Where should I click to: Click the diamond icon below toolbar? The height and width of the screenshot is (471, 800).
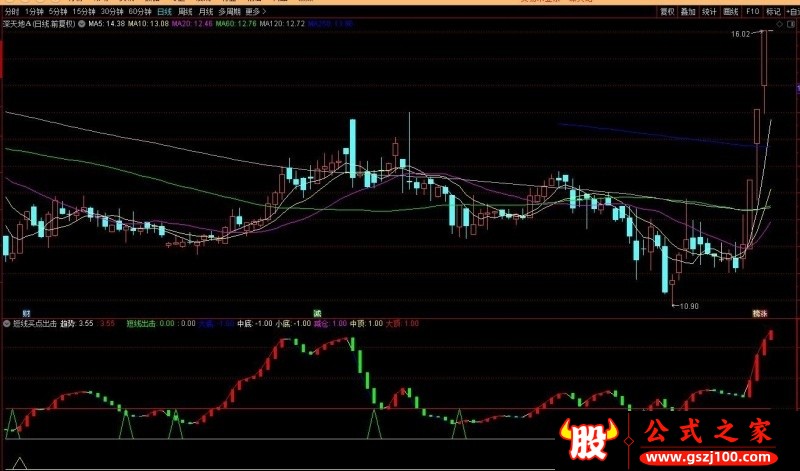779,24
